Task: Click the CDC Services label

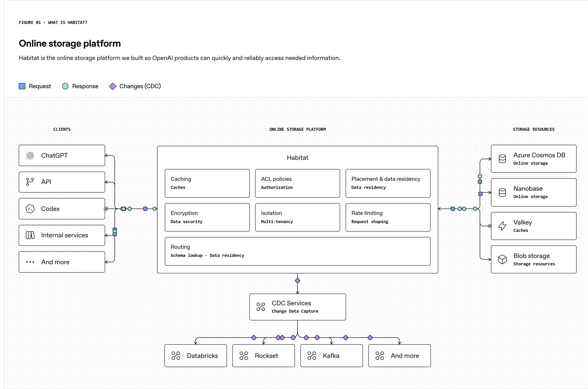Action: (291, 303)
